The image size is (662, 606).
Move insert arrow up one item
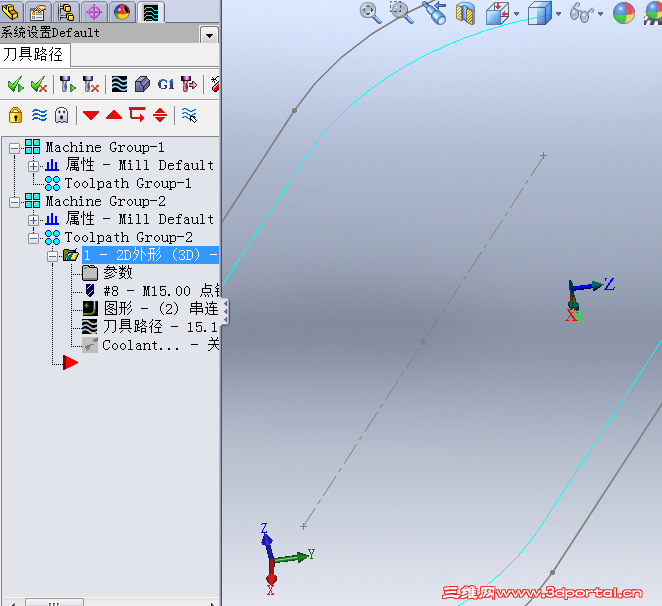click(114, 115)
